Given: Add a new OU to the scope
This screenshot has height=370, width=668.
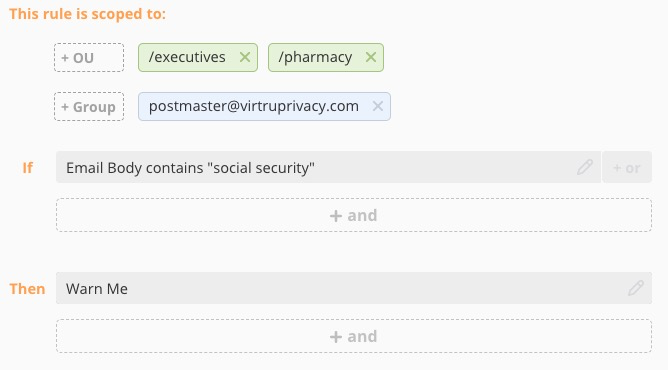Looking at the screenshot, I should tap(89, 57).
